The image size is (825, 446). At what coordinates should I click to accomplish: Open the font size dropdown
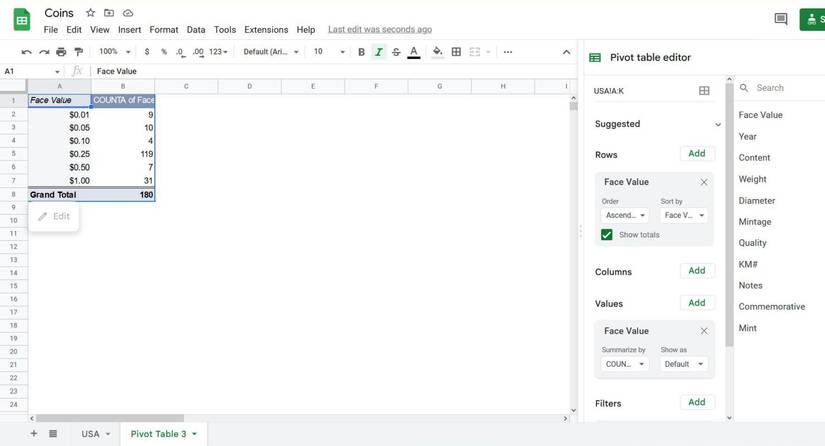329,52
